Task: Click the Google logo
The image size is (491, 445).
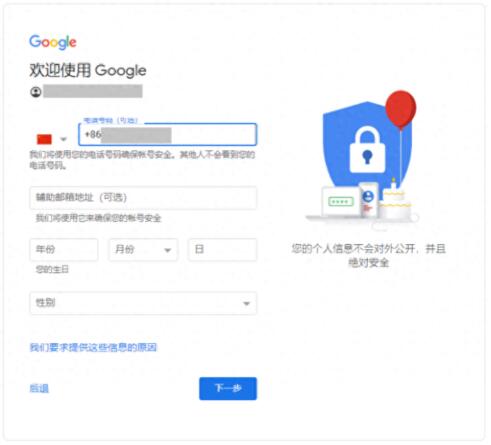Action: pos(53,42)
